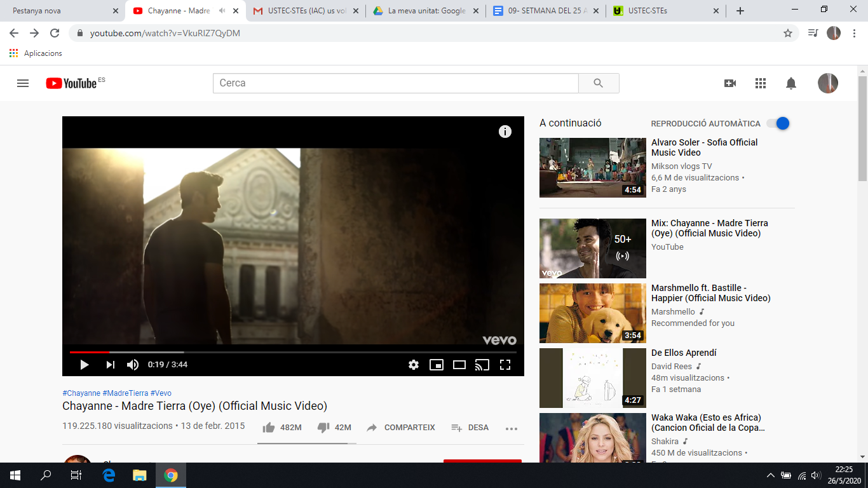This screenshot has width=868, height=488.
Task: Open Chrome media control icon
Action: point(813,33)
